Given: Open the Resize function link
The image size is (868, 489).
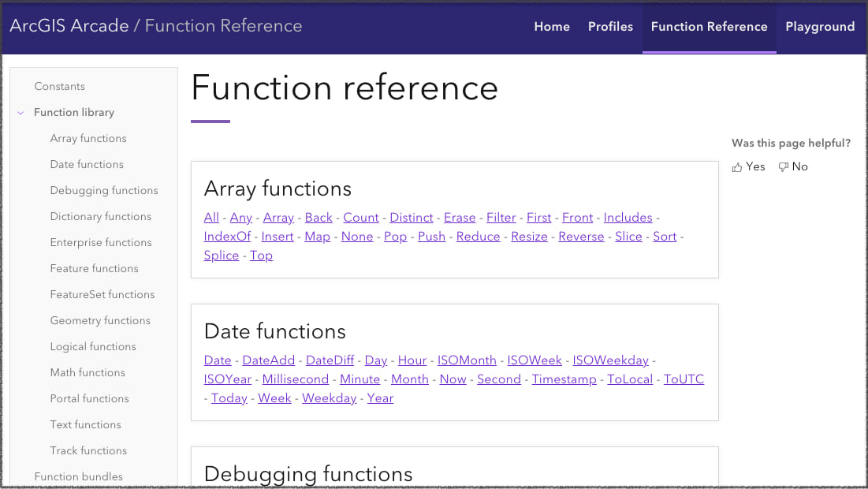Looking at the screenshot, I should point(529,237).
